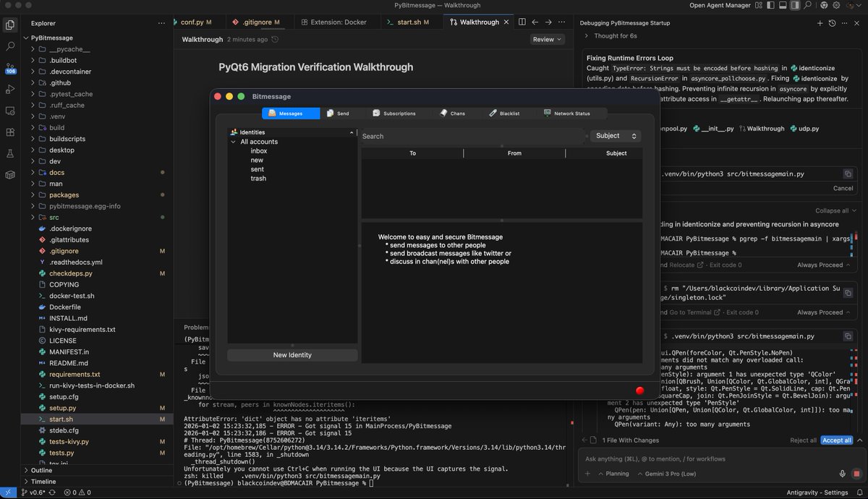Click the Explorer panel more actions ellipsis
868x499 pixels.
coord(161,23)
